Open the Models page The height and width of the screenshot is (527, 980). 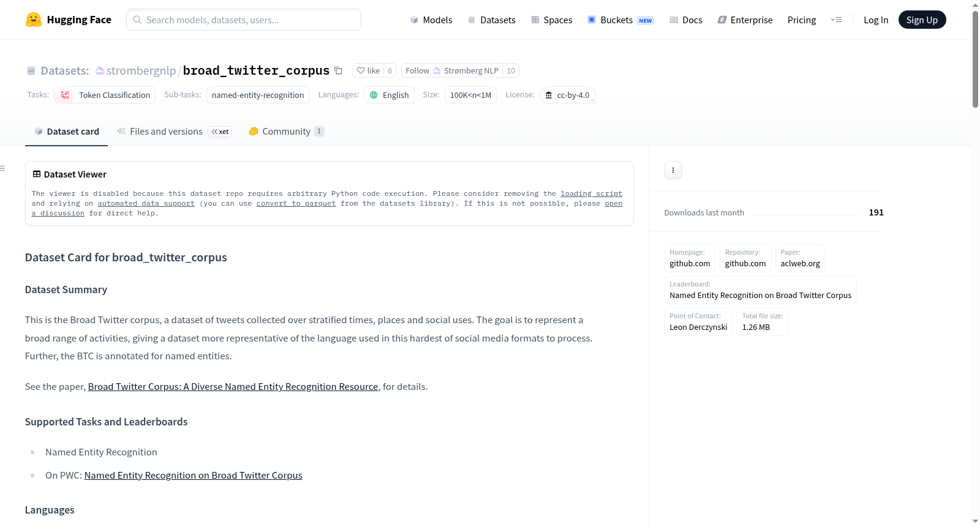point(431,20)
